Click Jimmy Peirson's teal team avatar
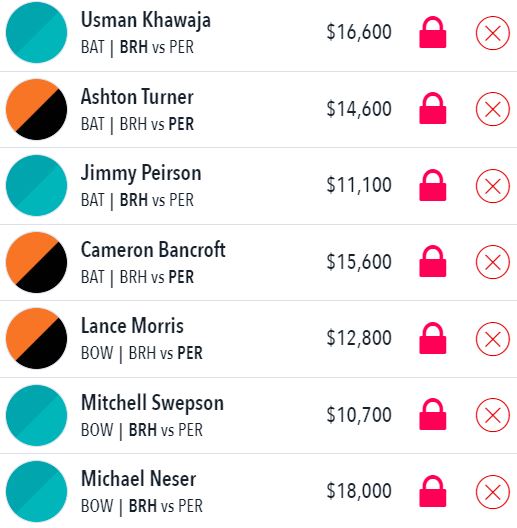This screenshot has width=517, height=528. [x=36, y=186]
